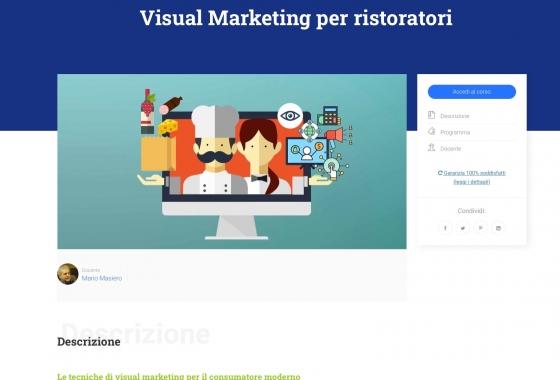The height and width of the screenshot is (380, 560).
Task: Jump to the Programma section link
Action: [x=455, y=132]
